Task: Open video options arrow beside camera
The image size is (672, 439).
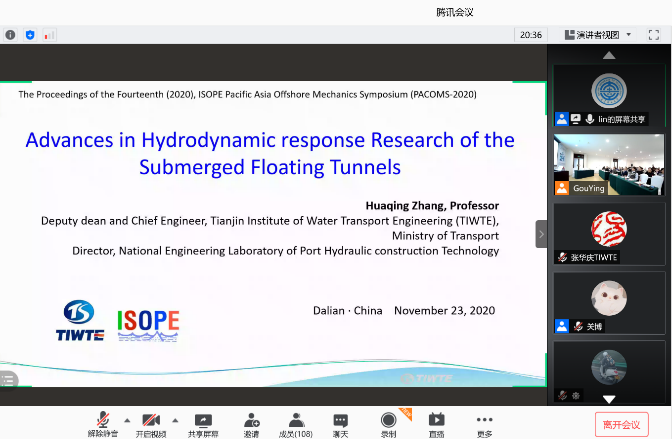Action: (x=176, y=420)
